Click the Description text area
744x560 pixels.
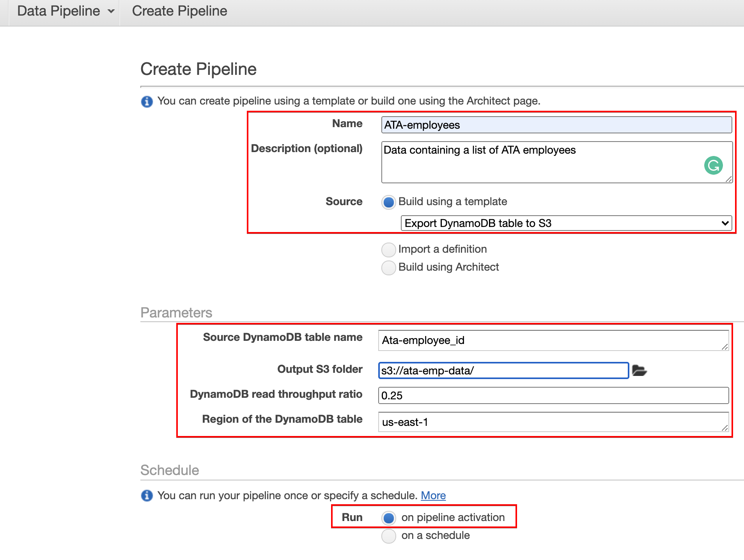point(557,162)
